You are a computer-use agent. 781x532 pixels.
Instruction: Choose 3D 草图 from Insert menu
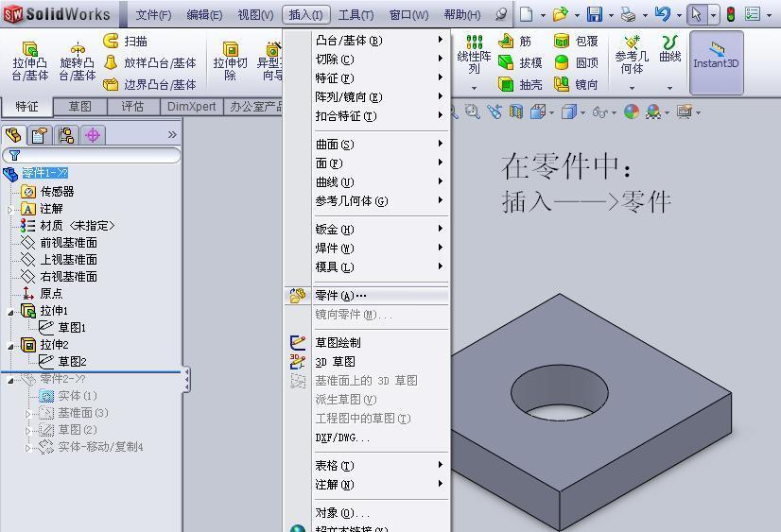click(x=367, y=362)
